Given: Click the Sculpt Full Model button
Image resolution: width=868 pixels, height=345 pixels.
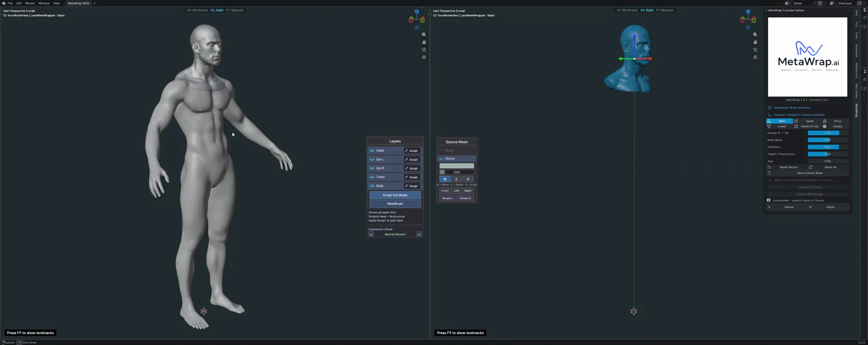Looking at the screenshot, I should (x=395, y=195).
